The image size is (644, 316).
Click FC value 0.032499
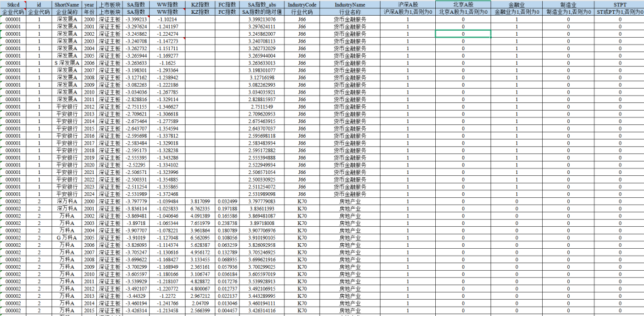[227, 201]
